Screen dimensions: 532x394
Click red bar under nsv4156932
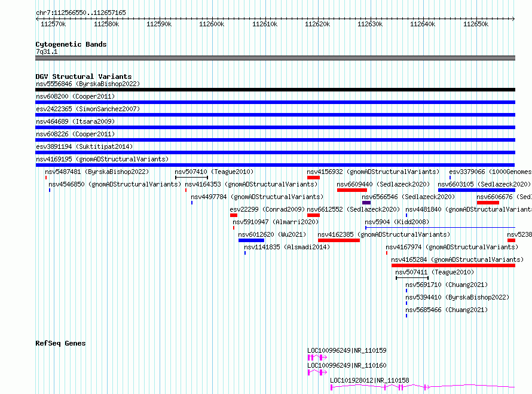[313, 178]
